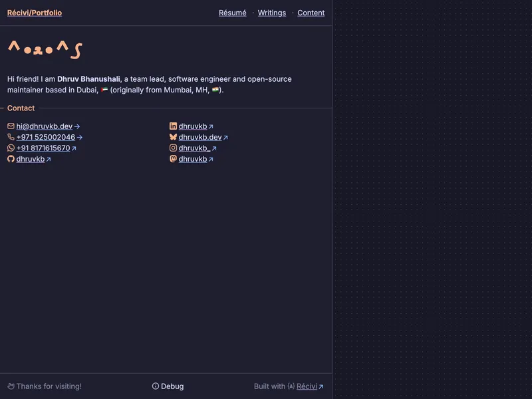The image size is (532, 399).
Task: Click the kaomoji face logo
Action: click(45, 50)
